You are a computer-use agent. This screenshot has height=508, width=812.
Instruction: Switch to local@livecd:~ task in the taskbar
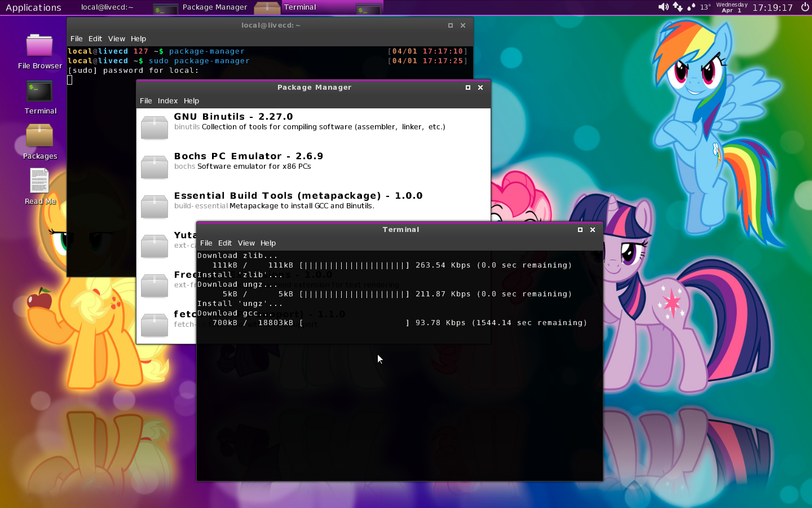[107, 7]
